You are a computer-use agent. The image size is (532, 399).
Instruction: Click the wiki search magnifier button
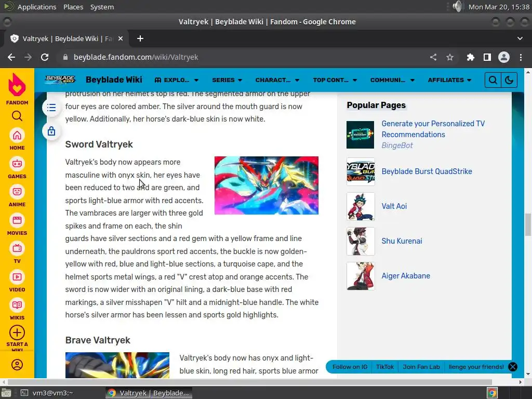click(493, 80)
